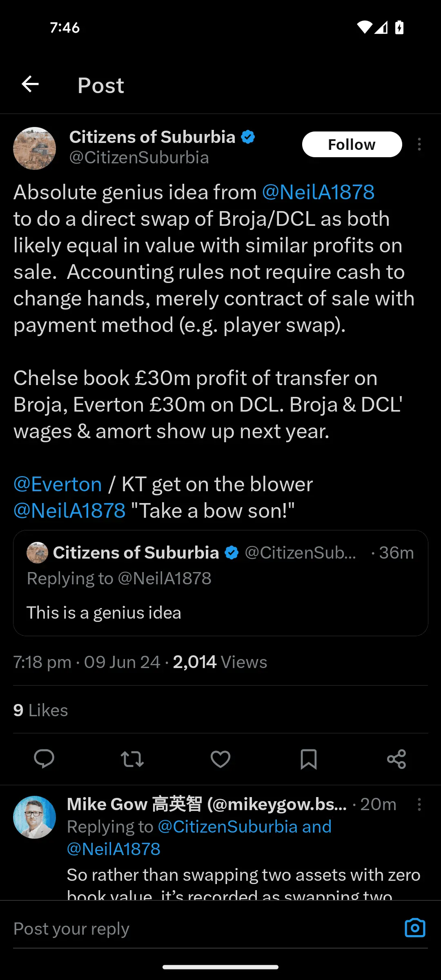Viewport: 441px width, 980px height.
Task: Bookmark this post
Action: [308, 759]
